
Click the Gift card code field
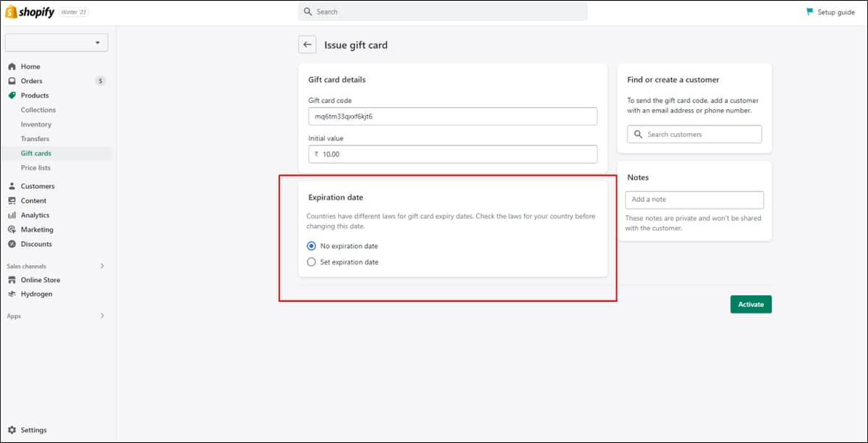453,117
